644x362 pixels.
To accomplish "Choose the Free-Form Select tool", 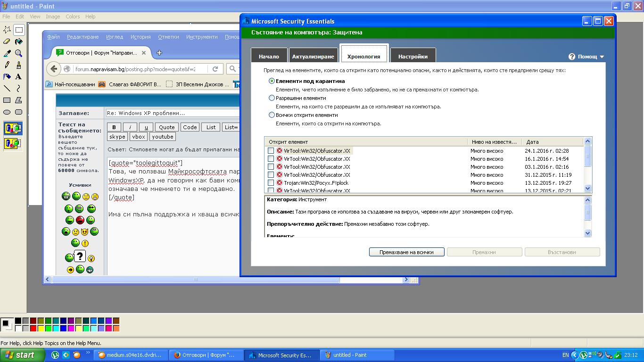I will pos(7,30).
